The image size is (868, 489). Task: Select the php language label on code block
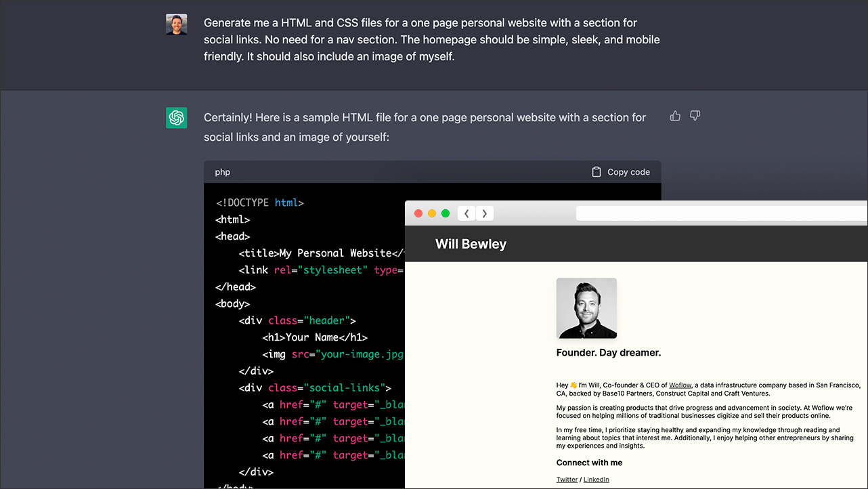click(x=222, y=171)
